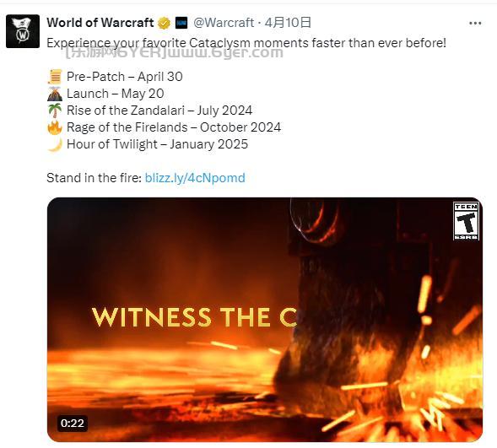Open the World of Warcraft profile avatar

[23, 31]
